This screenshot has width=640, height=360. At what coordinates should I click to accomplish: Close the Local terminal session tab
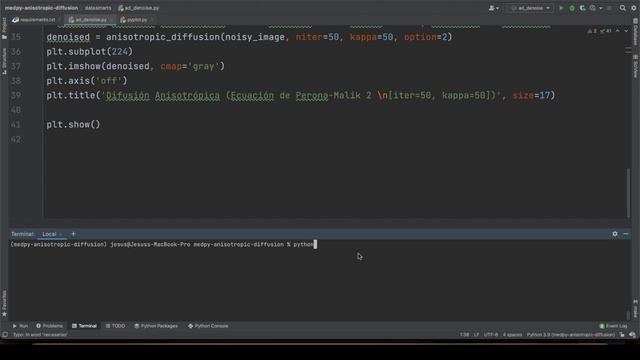61,234
